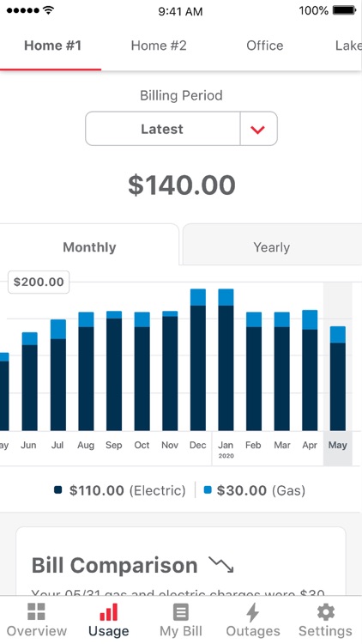Screen dimensions: 362x644
Task: Open the Overview grid icon
Action: click(36, 611)
